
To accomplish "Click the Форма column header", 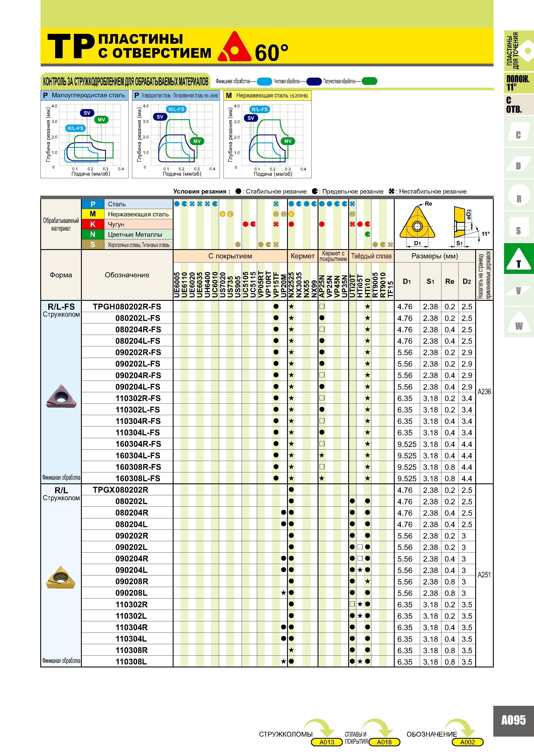I will (61, 275).
